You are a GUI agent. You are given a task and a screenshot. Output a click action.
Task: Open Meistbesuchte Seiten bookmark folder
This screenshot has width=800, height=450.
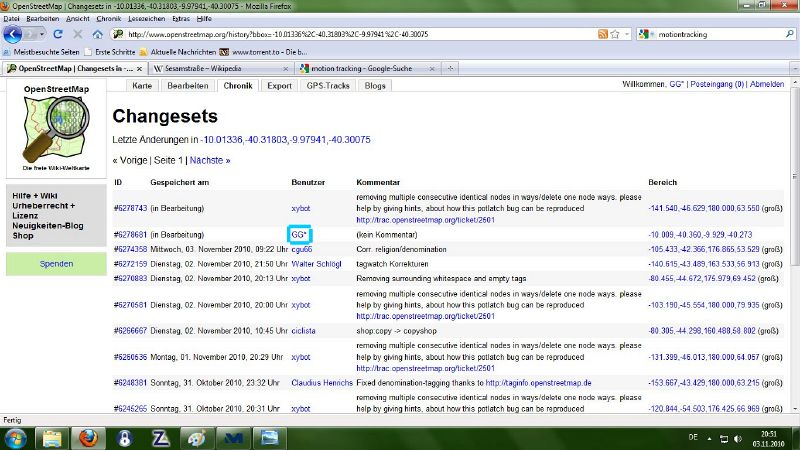pos(41,52)
